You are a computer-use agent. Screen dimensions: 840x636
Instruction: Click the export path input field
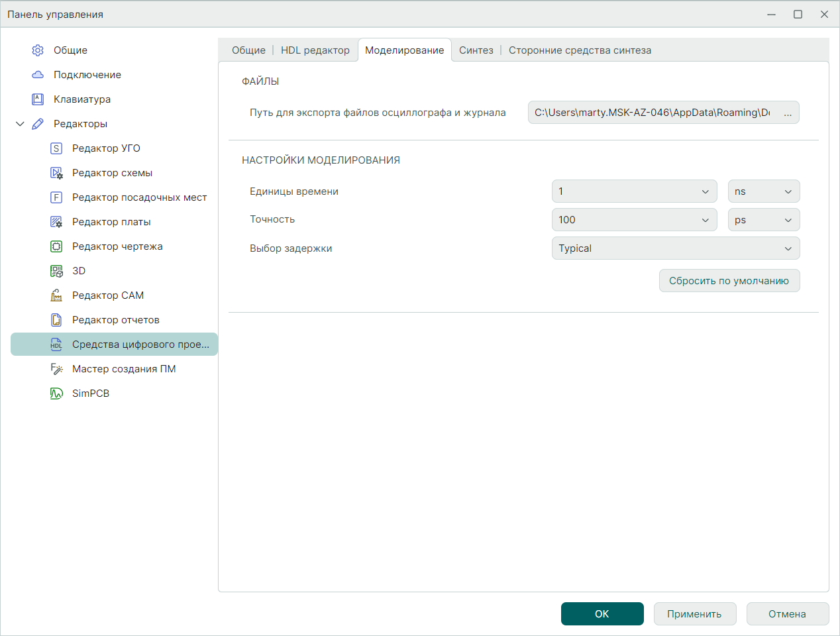click(x=653, y=113)
